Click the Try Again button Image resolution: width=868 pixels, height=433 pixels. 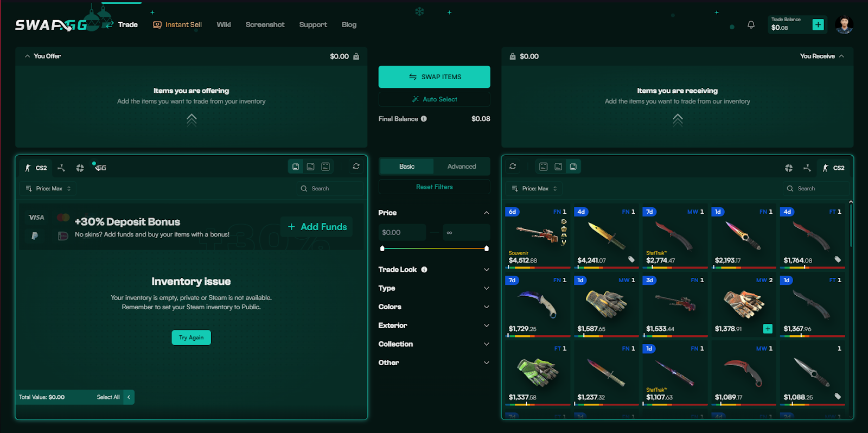coord(191,338)
